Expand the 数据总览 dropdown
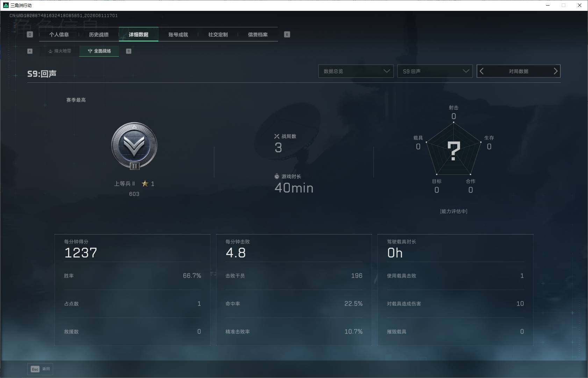The image size is (588, 378). 356,71
